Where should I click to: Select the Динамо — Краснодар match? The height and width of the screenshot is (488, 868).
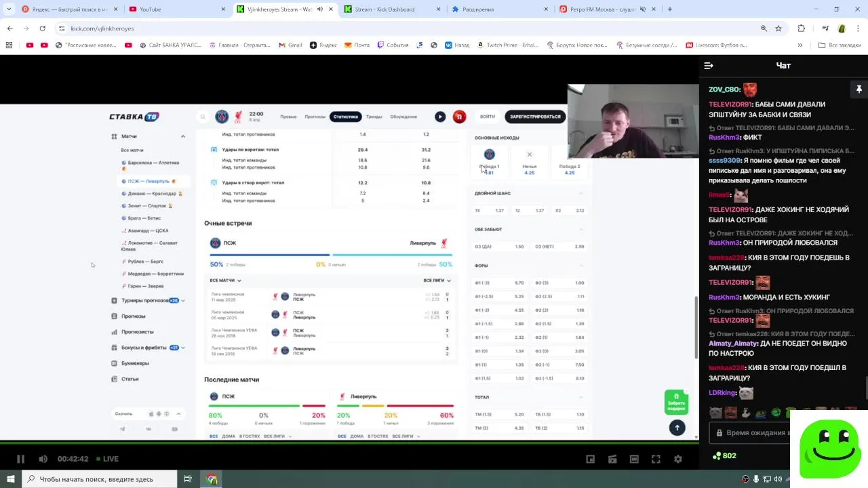(153, 194)
